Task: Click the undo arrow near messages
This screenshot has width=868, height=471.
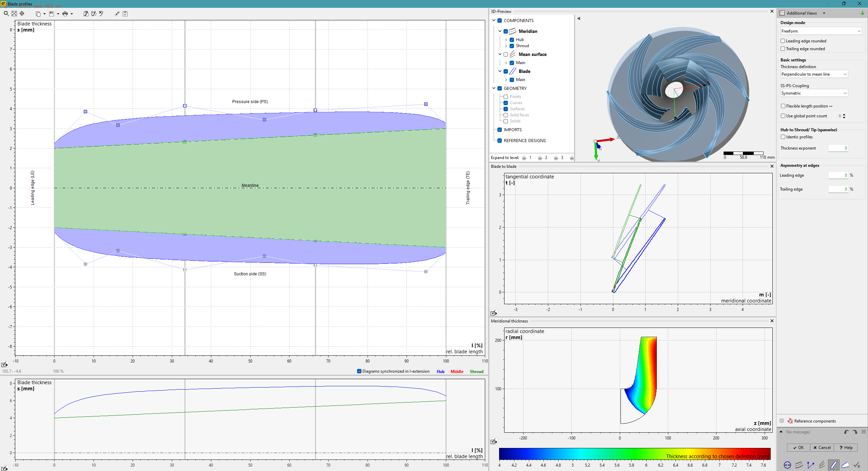Action: pyautogui.click(x=846, y=432)
